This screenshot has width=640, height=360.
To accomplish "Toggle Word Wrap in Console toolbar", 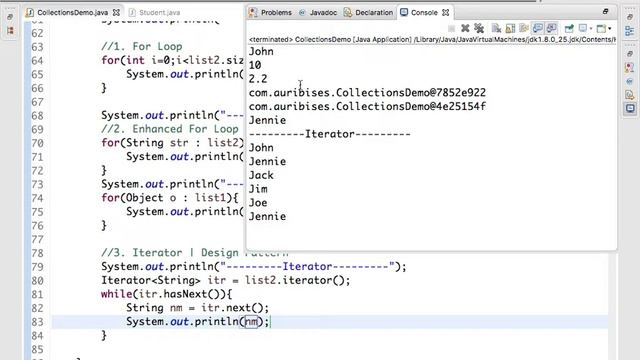I will pyautogui.click(x=524, y=28).
